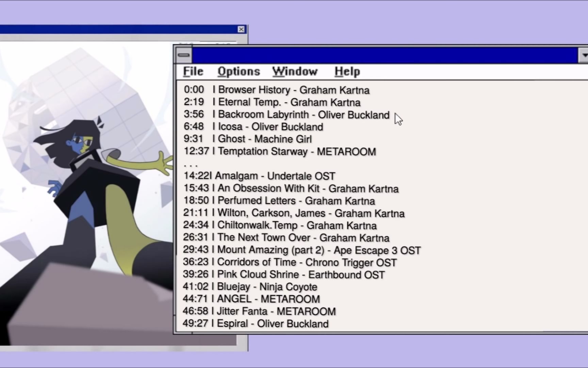Viewport: 588px width, 368px height.
Task: Select track Espiral - Oliver Buckland
Action: click(256, 324)
